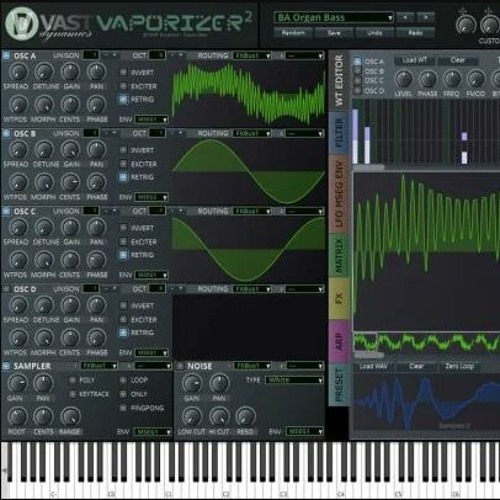The height and width of the screenshot is (500, 500).
Task: Toggle RETRIG checkbox on OSC B
Action: pos(123,177)
